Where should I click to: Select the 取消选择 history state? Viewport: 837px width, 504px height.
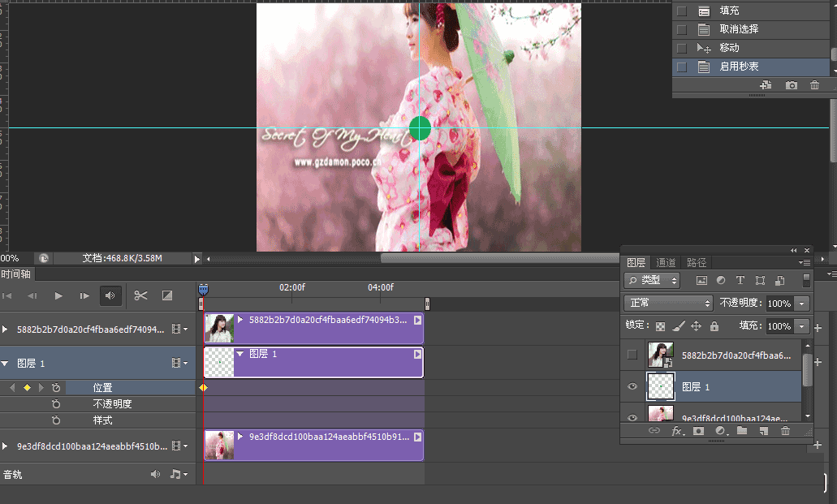click(750, 29)
